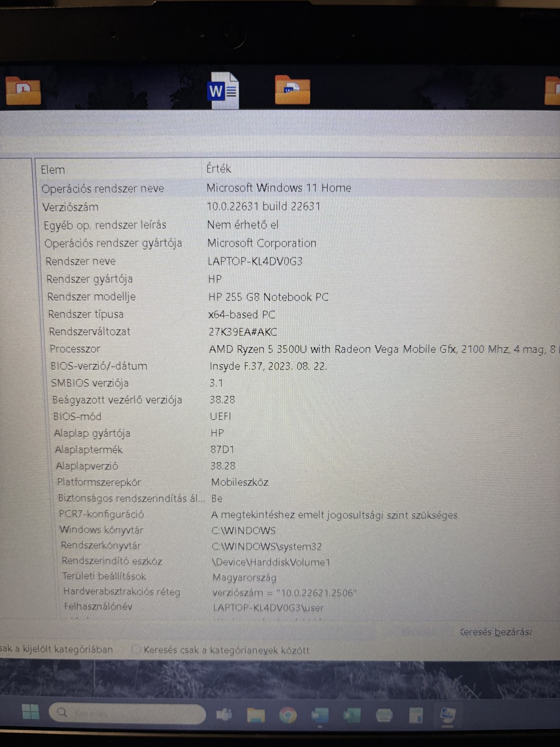This screenshot has height=747, width=560.
Task: Click the value 'Microsoft Corporation'
Action: (262, 243)
